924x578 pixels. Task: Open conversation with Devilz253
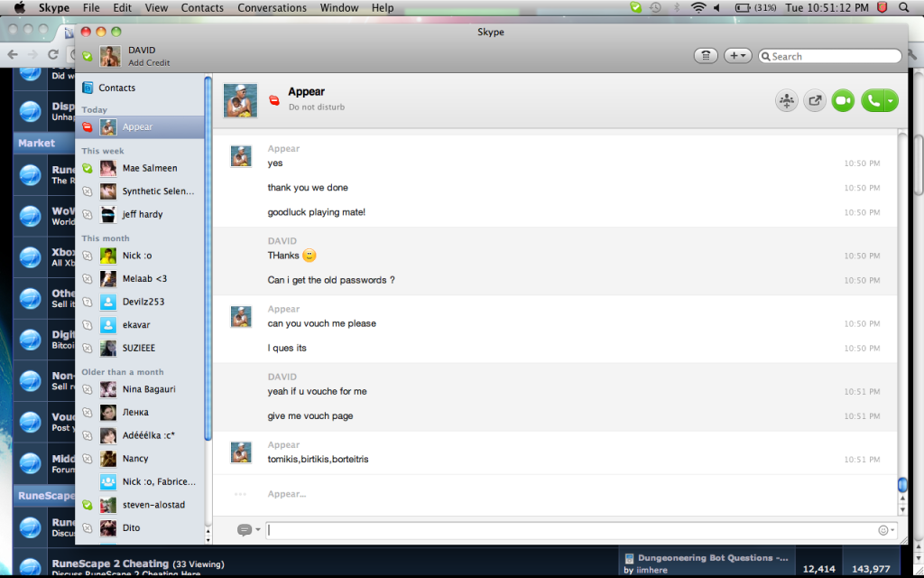pos(140,302)
